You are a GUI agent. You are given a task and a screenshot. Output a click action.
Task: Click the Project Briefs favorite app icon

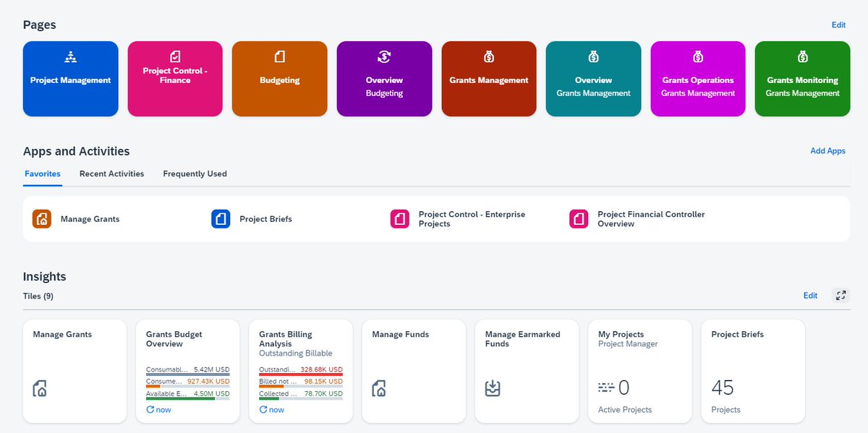[x=221, y=219]
